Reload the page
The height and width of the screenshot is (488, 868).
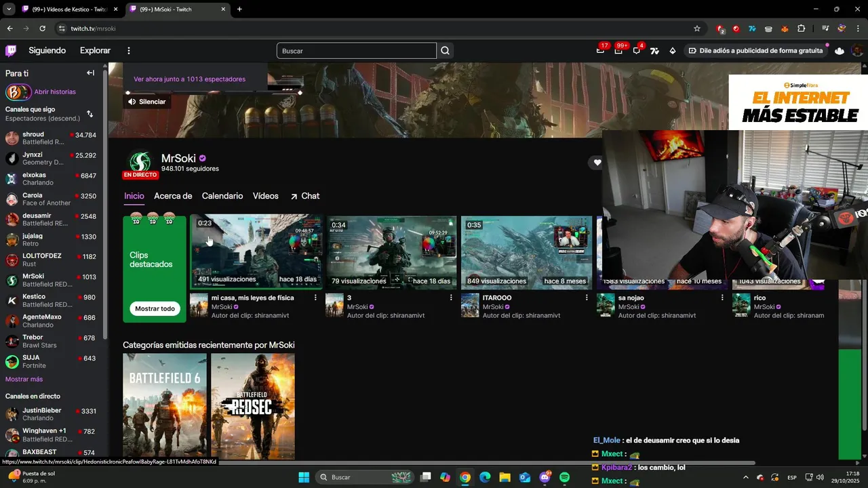[42, 28]
